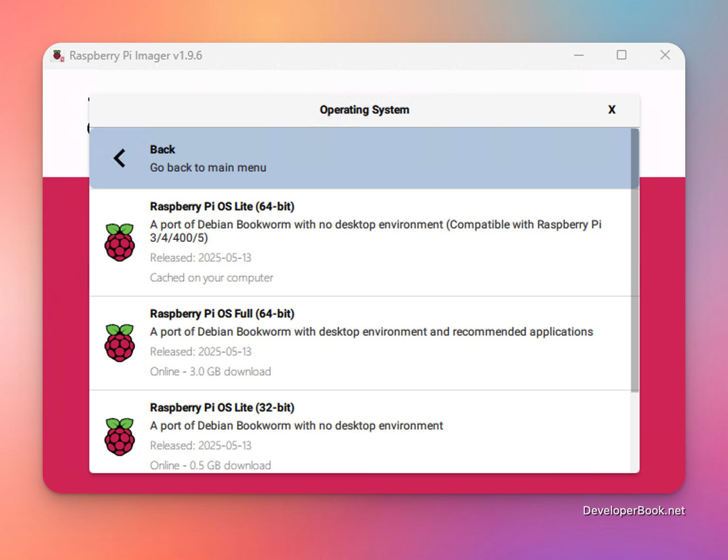Click release date under OS Lite (64-bit)
Viewport: 728px width, 560px height.
[x=201, y=258]
